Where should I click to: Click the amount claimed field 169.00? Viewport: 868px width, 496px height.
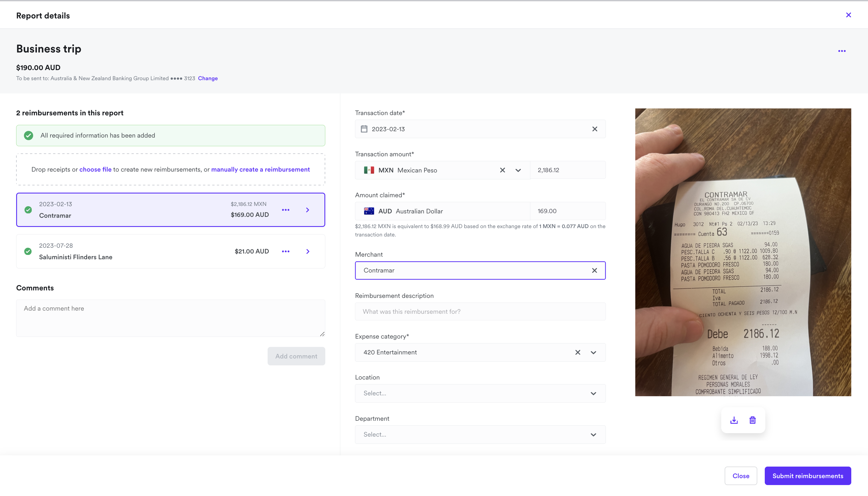[x=568, y=211]
